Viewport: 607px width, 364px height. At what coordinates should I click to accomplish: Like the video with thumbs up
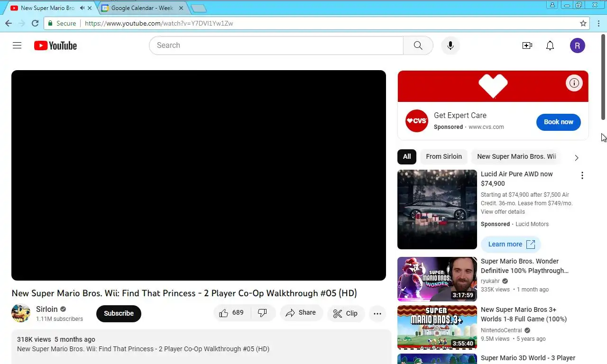pos(231,313)
